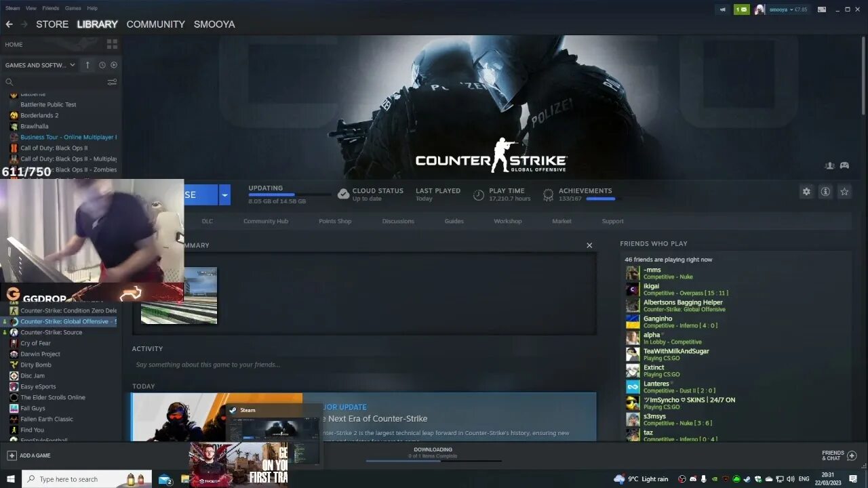Click the library search magnifier icon
Viewport: 868px width, 488px height.
[9, 82]
